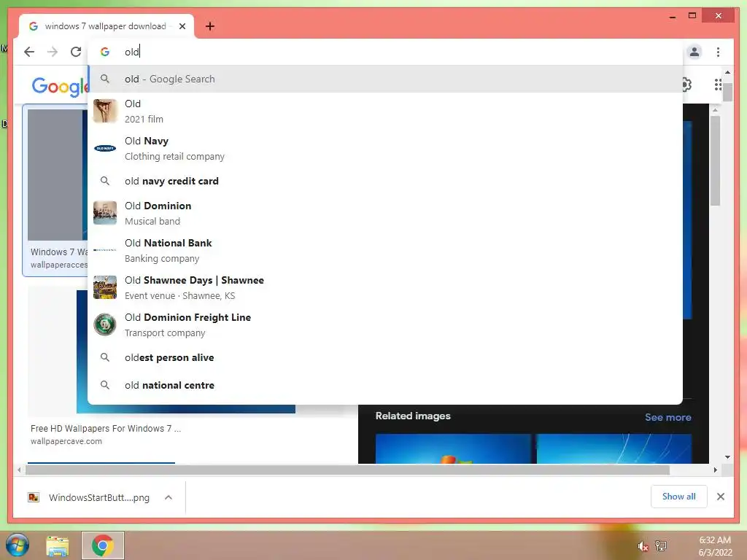Choose the Old Navy clothing retail suggestion

coord(385,148)
